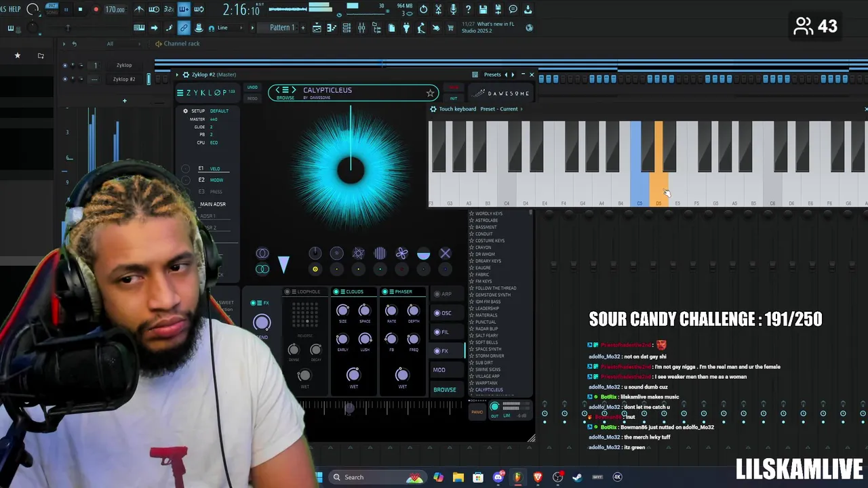
Task: Click the microphone recording icon
Action: pyautogui.click(x=453, y=9)
